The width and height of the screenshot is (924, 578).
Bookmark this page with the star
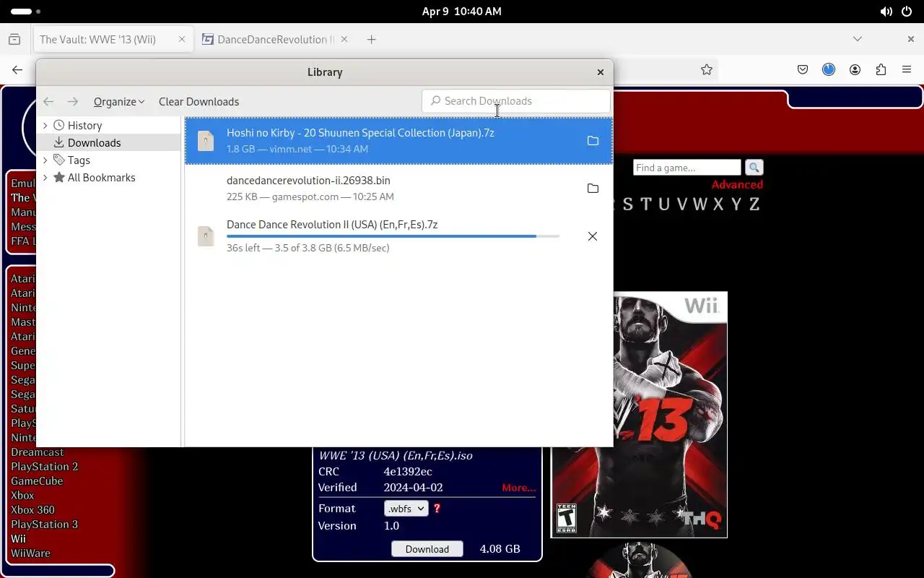pos(707,70)
